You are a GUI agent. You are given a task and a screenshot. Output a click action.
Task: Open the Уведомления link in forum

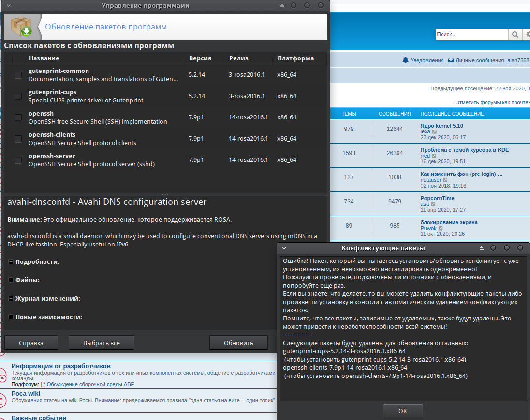click(x=427, y=60)
